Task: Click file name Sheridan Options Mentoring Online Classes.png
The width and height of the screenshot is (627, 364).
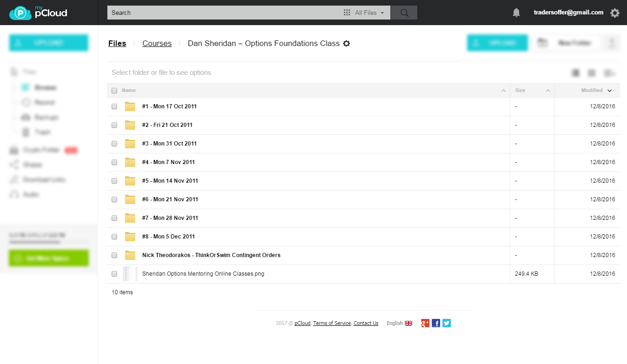Action: click(x=203, y=274)
